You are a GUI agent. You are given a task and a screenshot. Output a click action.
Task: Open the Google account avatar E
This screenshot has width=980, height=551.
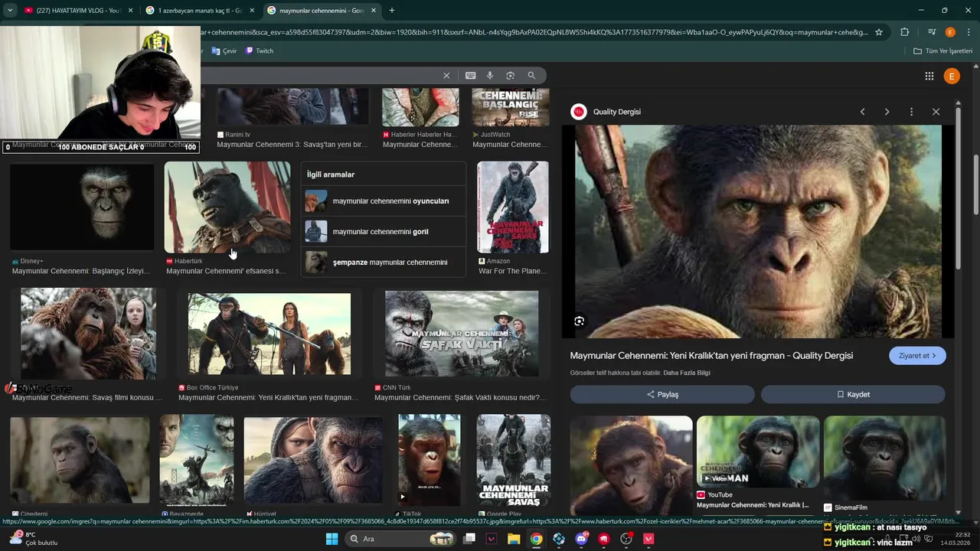(952, 76)
